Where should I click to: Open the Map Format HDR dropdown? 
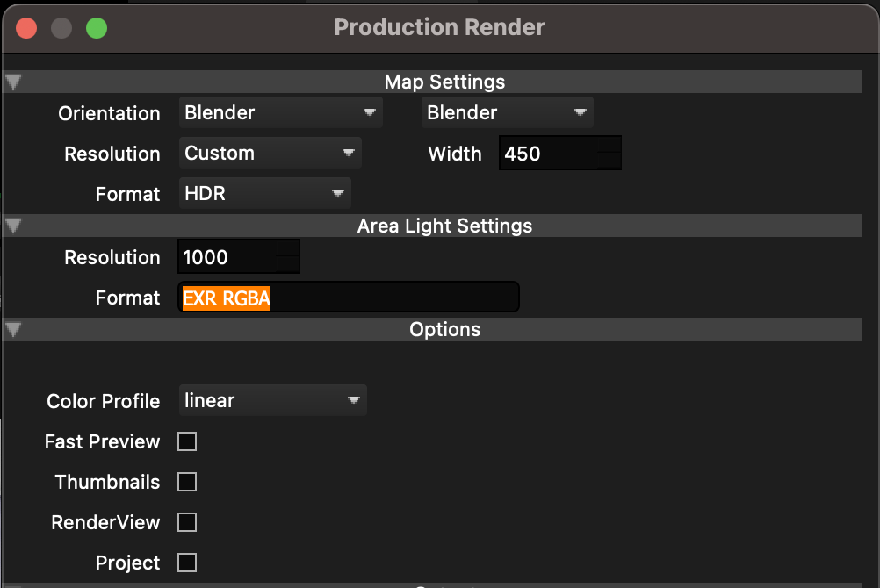[x=264, y=194]
